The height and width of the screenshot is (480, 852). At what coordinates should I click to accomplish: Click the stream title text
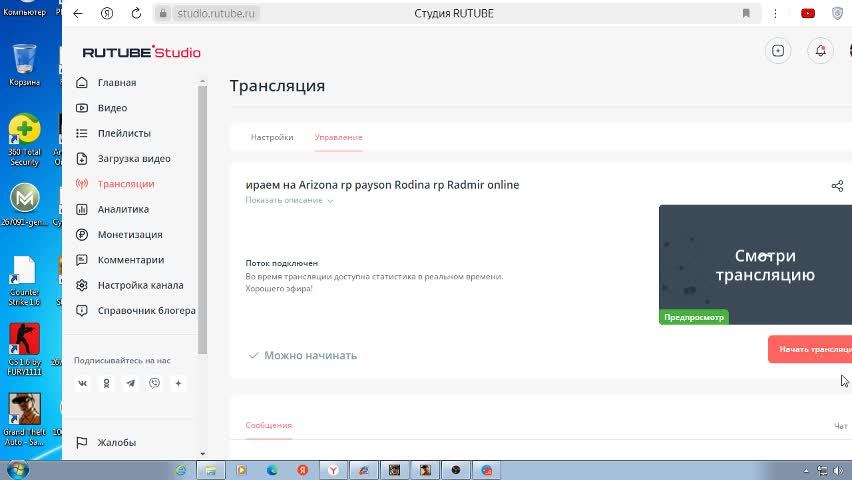coord(382,185)
